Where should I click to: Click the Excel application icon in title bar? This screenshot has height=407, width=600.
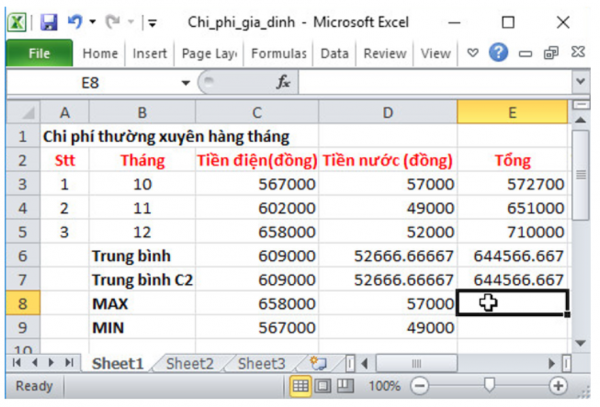(x=17, y=22)
